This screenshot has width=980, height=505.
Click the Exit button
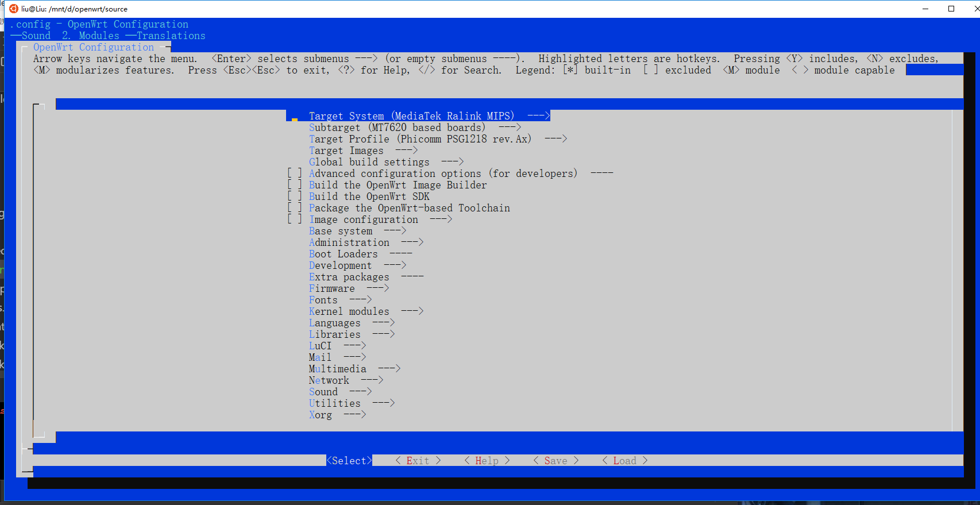click(x=418, y=461)
